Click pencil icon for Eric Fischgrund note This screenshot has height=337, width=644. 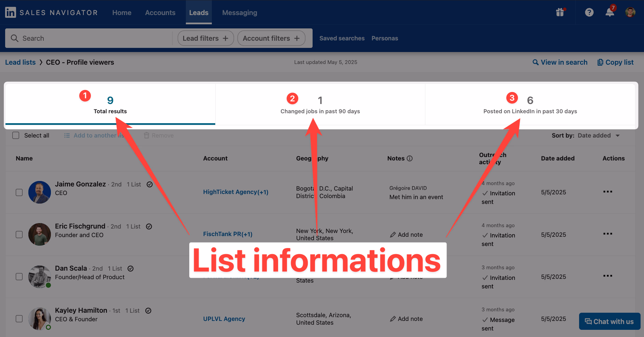(393, 235)
